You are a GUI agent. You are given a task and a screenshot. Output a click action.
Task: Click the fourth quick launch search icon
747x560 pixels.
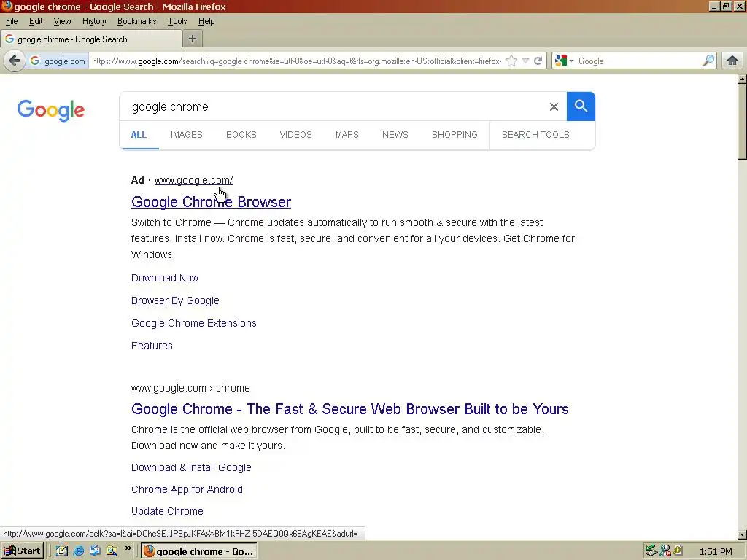point(112,551)
